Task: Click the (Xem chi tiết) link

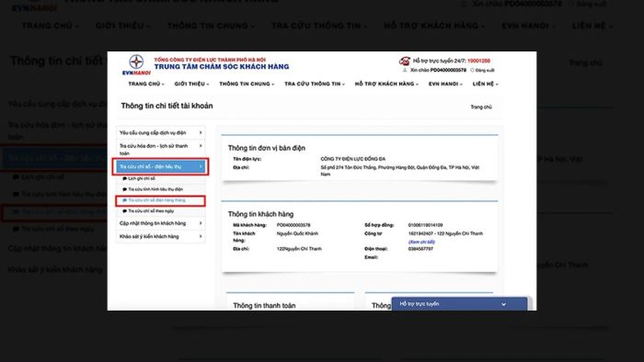Action: (x=421, y=242)
